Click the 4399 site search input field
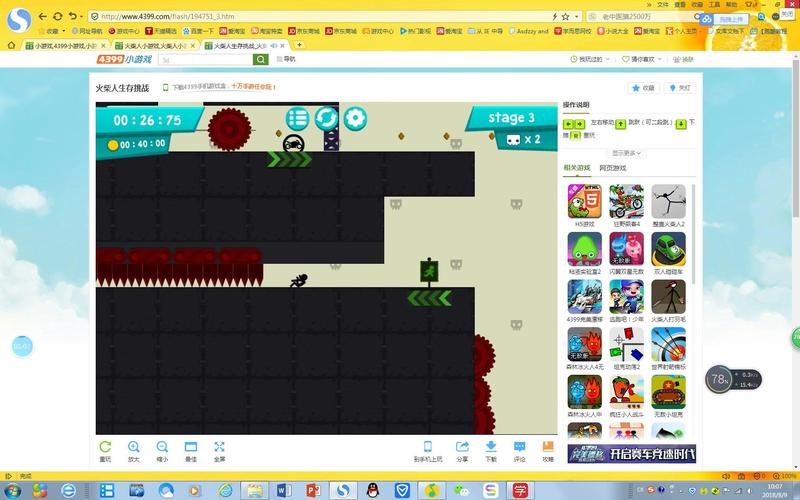Screen dimensions: 800x500 coord(210,60)
